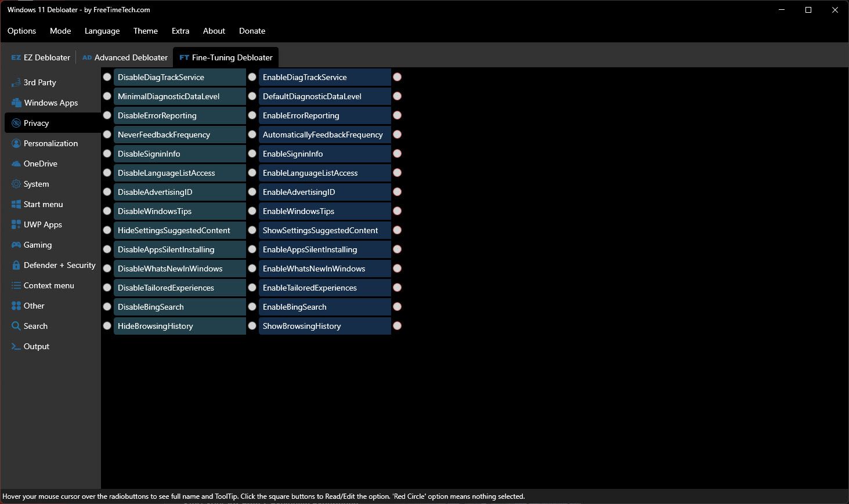Pick the red-circle radio right of ShowBrowsingHistory
Image resolution: width=849 pixels, height=504 pixels.
click(x=398, y=326)
